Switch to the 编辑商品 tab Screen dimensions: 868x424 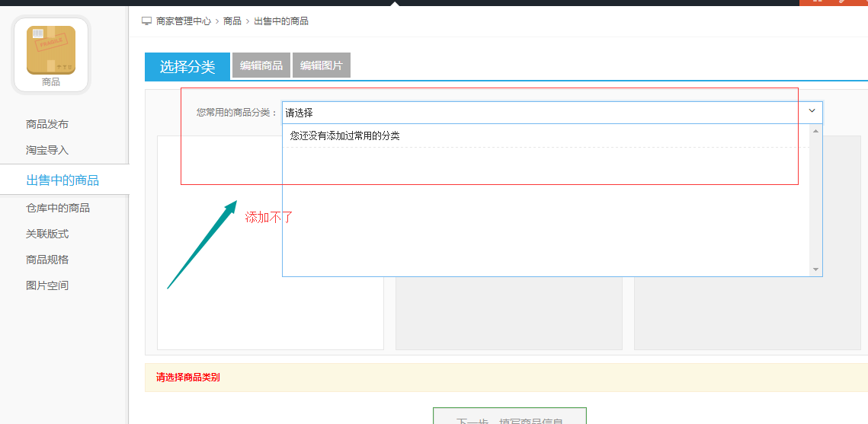pyautogui.click(x=261, y=65)
